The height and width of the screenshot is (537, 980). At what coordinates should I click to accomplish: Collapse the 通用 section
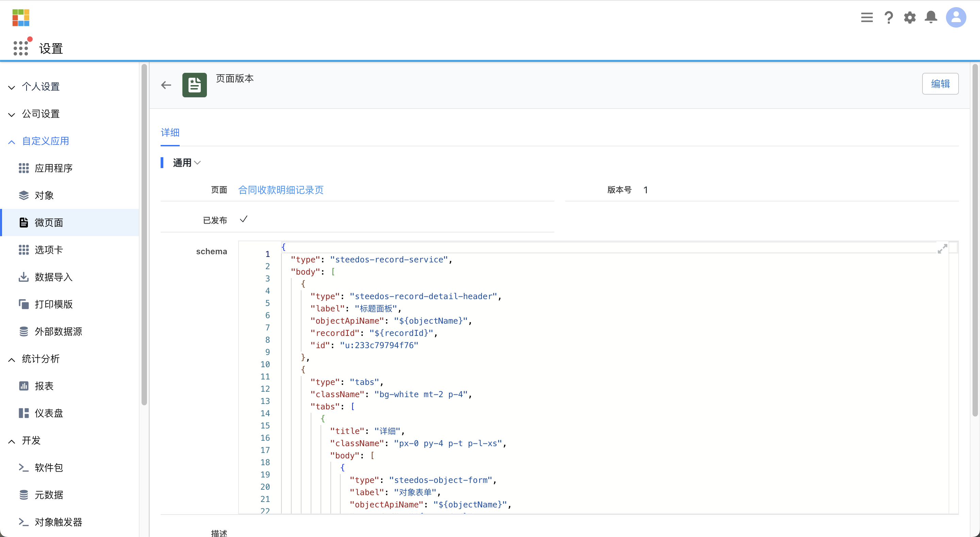tap(186, 163)
